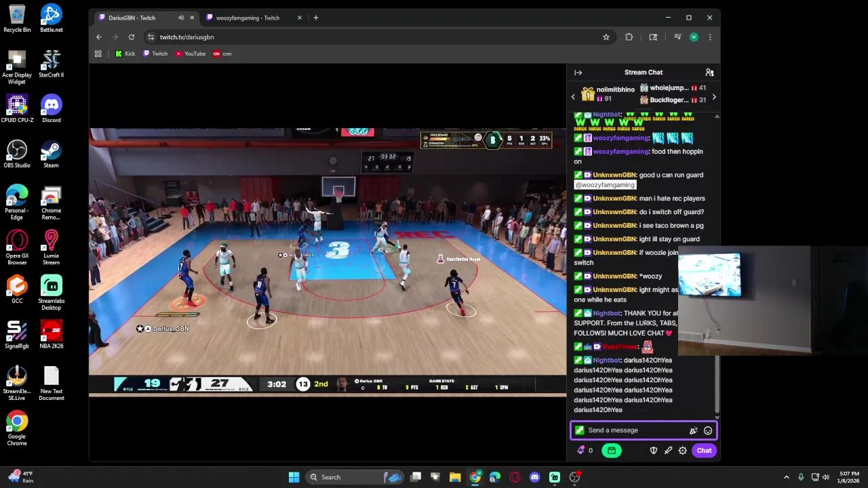Image resolution: width=868 pixels, height=488 pixels.
Task: Click woozyfamgaming username in 'food then hoppin on' message
Action: click(620, 152)
